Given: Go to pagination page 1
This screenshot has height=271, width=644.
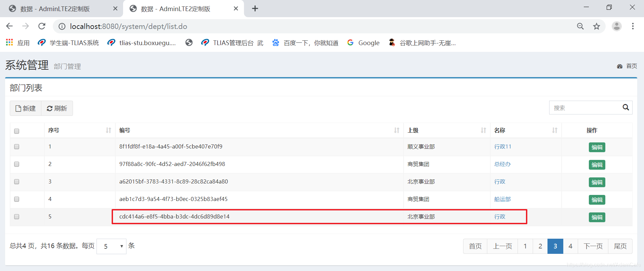Looking at the screenshot, I should 525,246.
